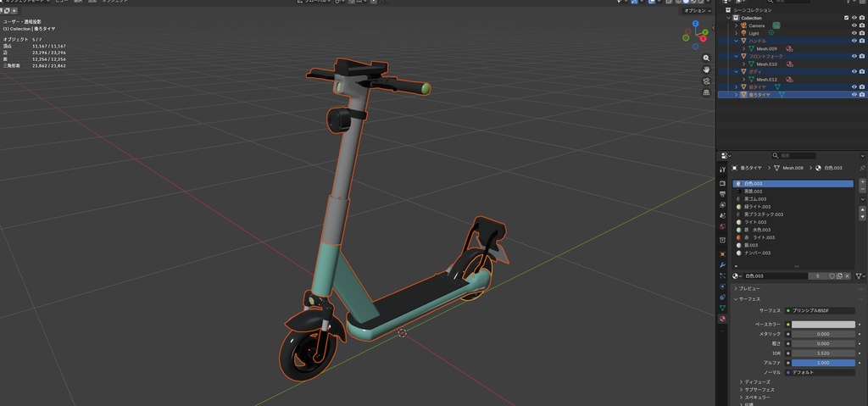Open the Object Constraints properties tab

[722, 297]
